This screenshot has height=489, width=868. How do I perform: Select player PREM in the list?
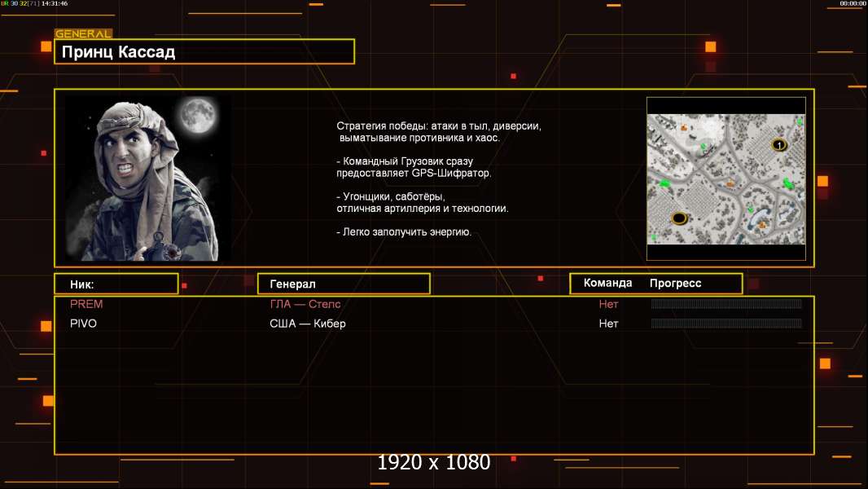[86, 304]
